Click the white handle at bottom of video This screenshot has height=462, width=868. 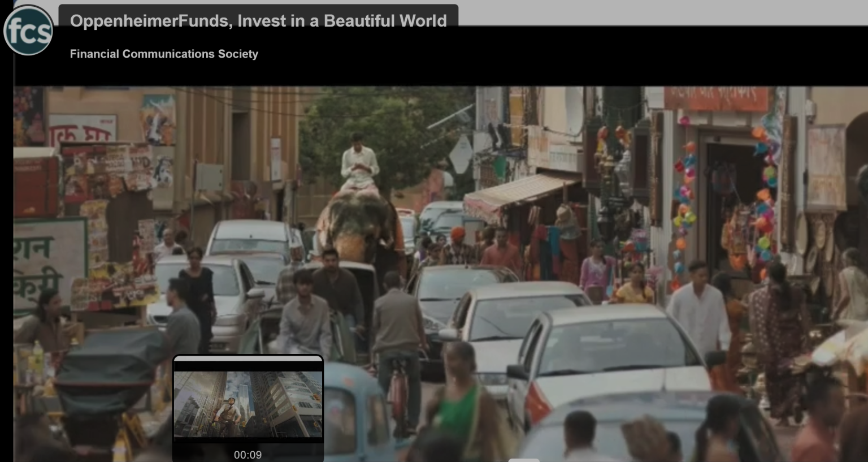pyautogui.click(x=523, y=460)
